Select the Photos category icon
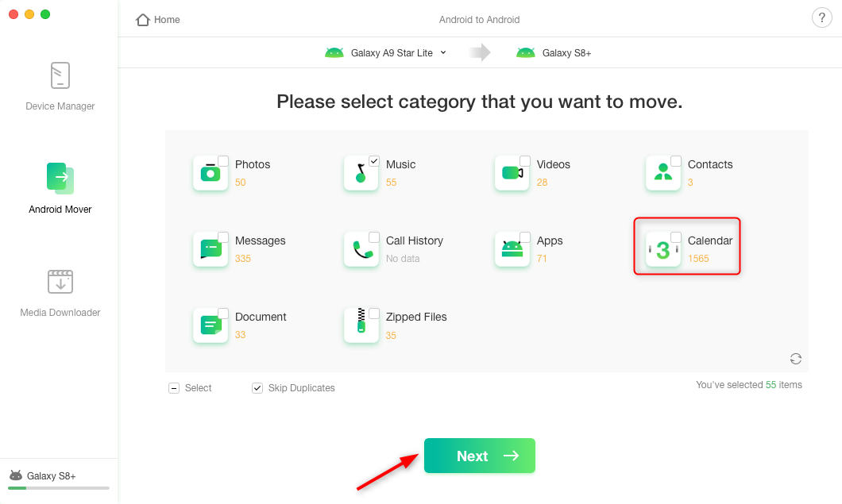 [x=210, y=173]
